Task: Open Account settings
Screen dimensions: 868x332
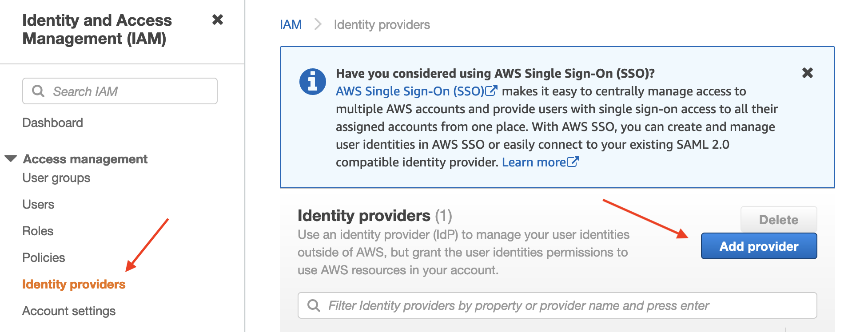Action: [69, 311]
